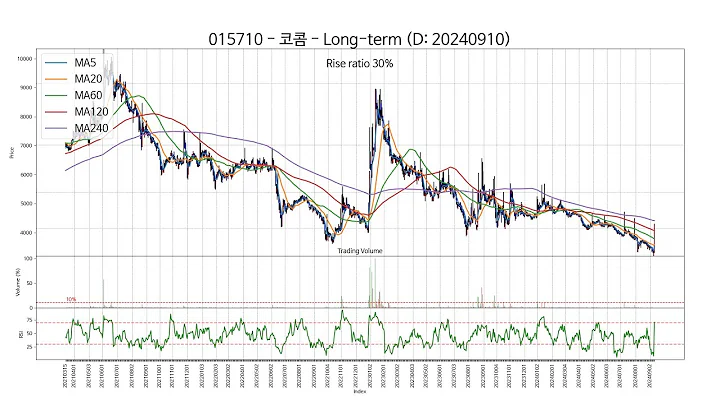Viewport: 720px width, 404px height.
Task: Click the 20240102 date tick label
Action: pos(538,375)
